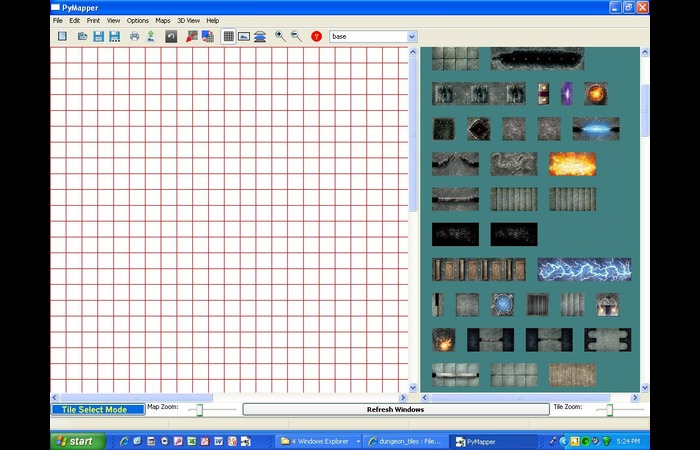Click the Tile Select Mode button
Screen dimensions: 700x450
tap(98, 409)
